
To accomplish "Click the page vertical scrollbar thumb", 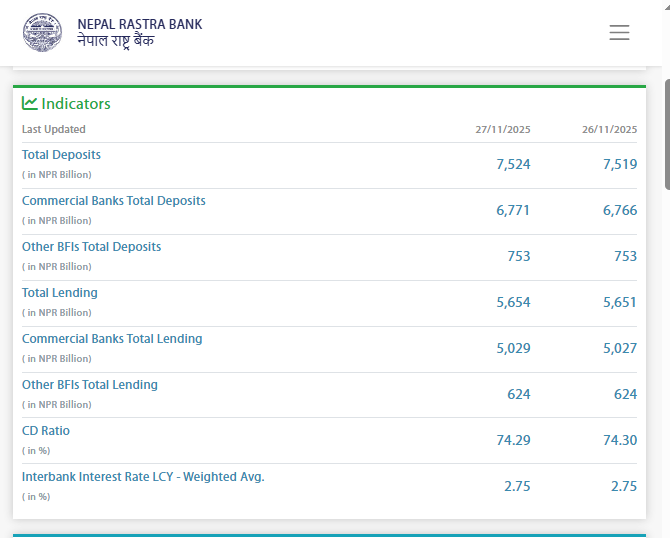I will [x=667, y=134].
